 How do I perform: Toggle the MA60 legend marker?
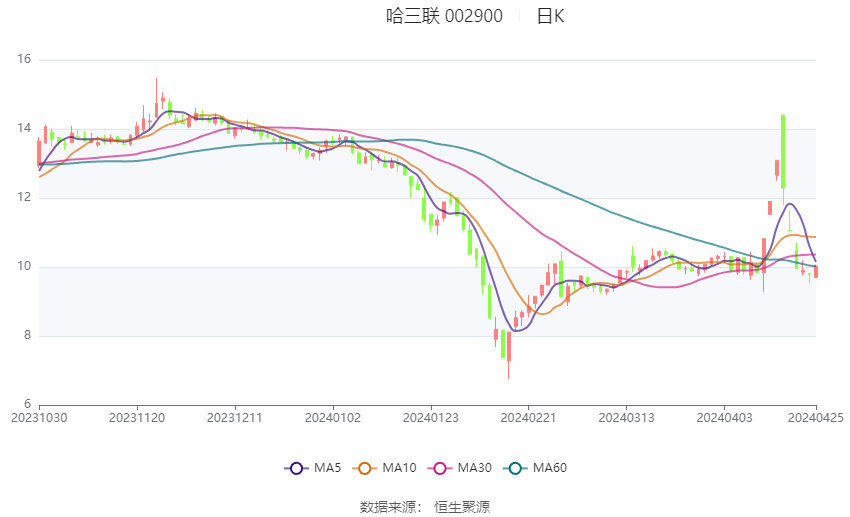pos(515,468)
